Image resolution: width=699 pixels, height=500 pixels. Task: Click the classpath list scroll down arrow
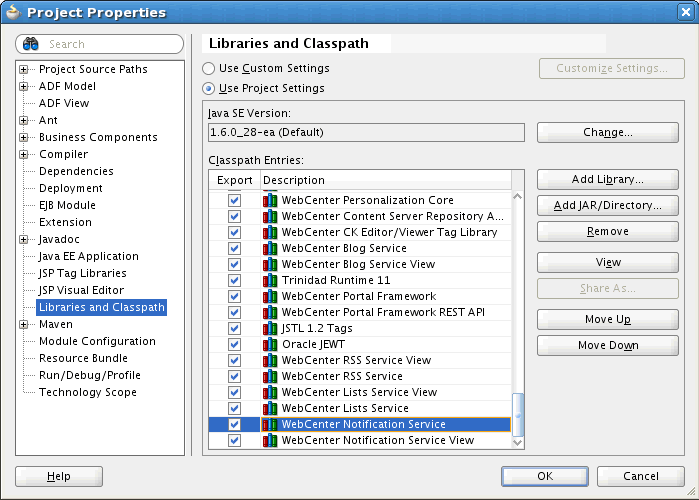pos(518,443)
